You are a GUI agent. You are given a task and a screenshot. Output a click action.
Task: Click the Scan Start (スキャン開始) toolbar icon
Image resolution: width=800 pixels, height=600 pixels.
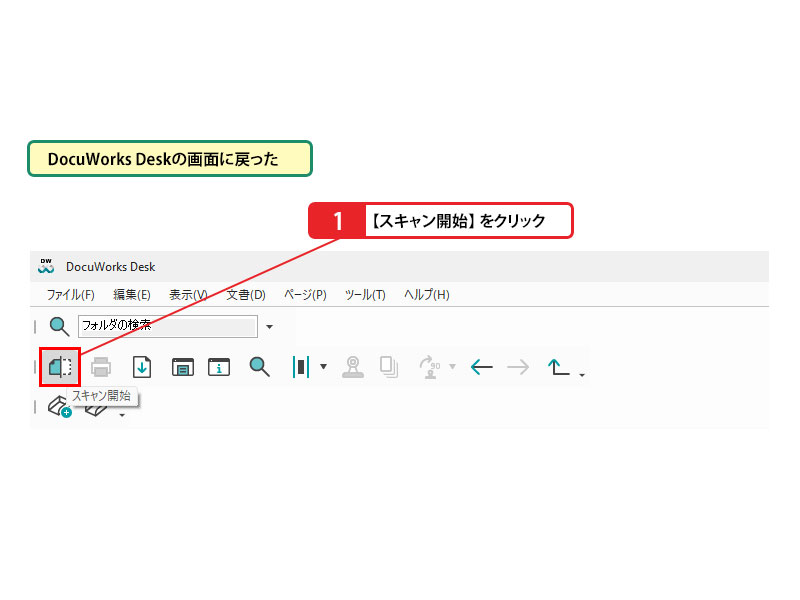click(x=60, y=367)
